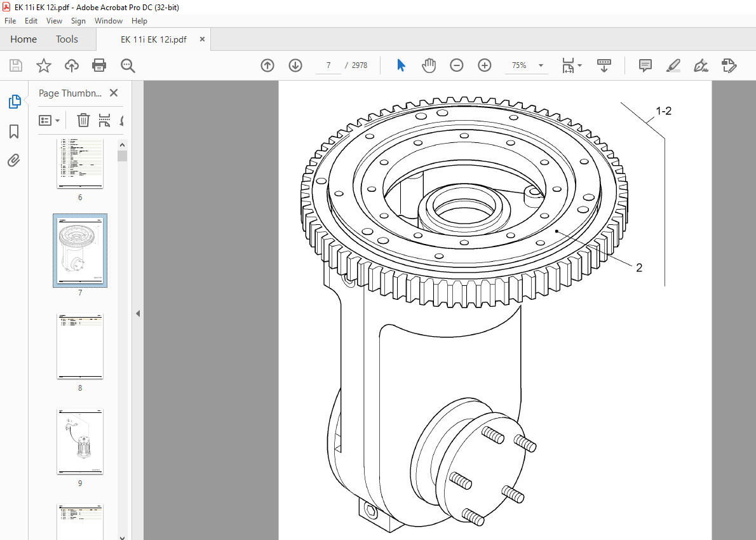Click the 1-2 label on drawing
This screenshot has height=540, width=756.
click(663, 111)
